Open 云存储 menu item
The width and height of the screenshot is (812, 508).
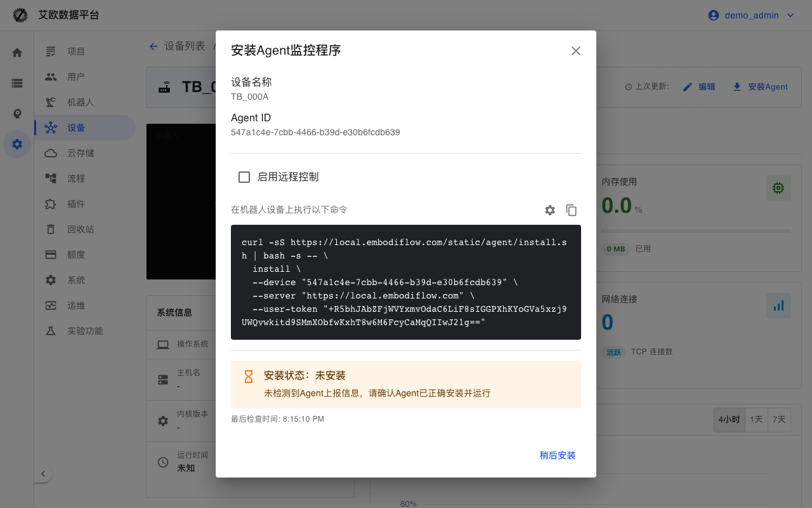85,153
